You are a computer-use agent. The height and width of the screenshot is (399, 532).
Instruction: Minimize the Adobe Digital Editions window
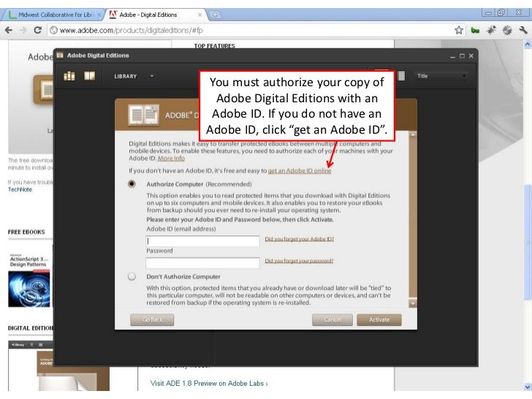pos(452,56)
